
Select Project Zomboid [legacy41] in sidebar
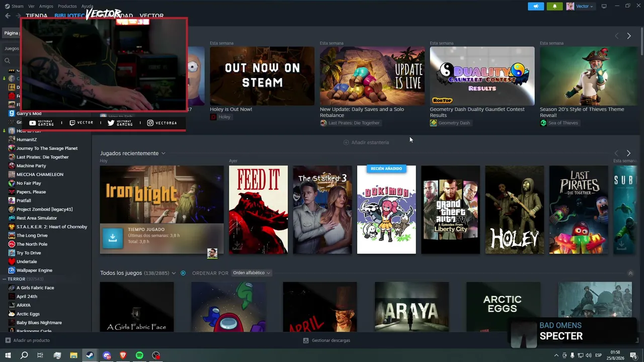click(44, 209)
